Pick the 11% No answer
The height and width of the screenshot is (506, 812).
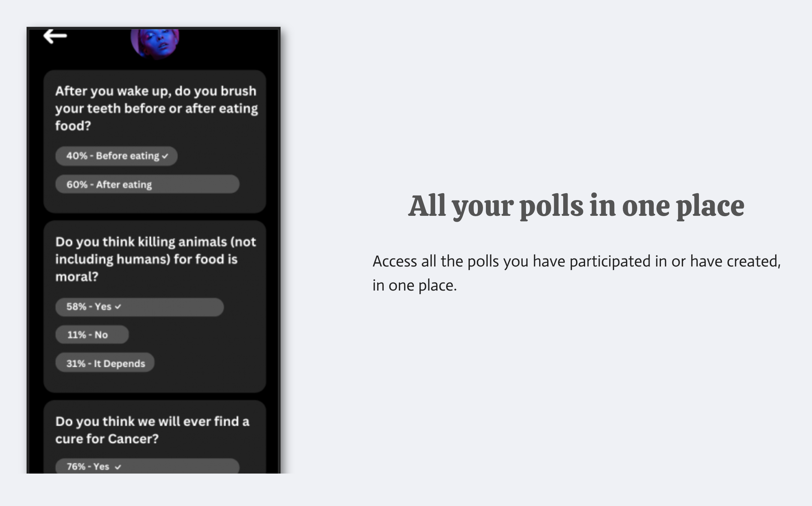click(92, 335)
